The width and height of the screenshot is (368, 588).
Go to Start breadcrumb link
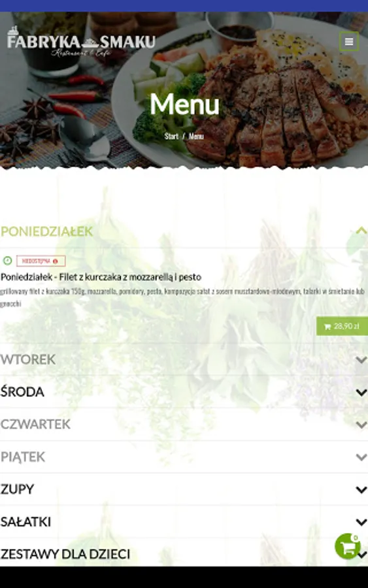(171, 136)
